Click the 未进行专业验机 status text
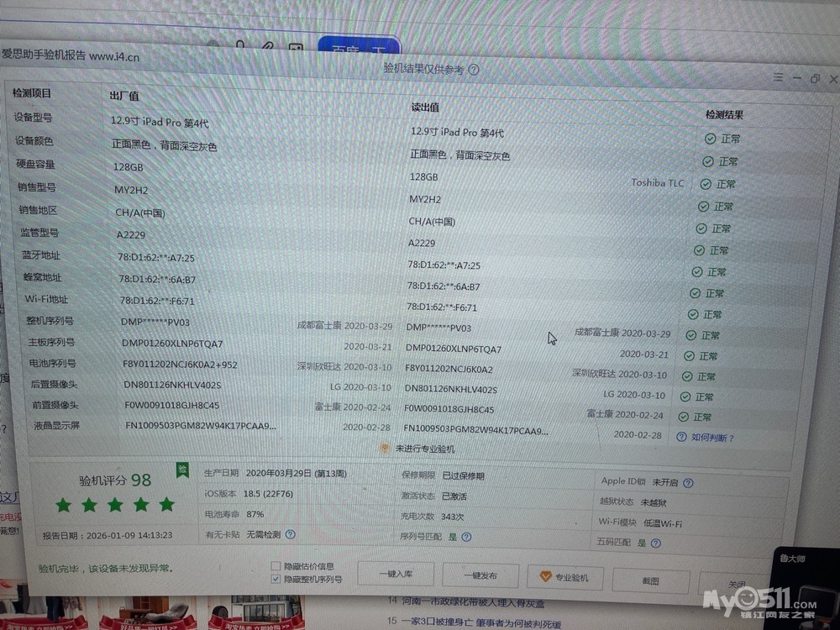This screenshot has height=630, width=840. [x=425, y=449]
